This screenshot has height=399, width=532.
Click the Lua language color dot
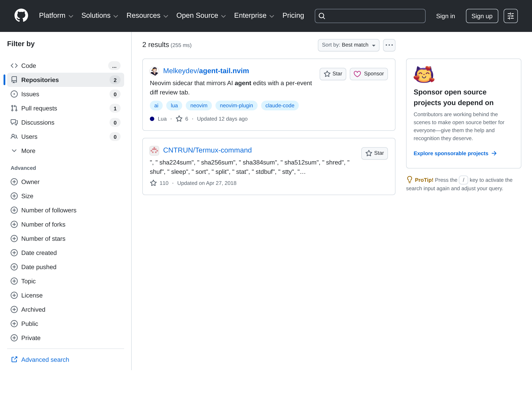tap(152, 119)
